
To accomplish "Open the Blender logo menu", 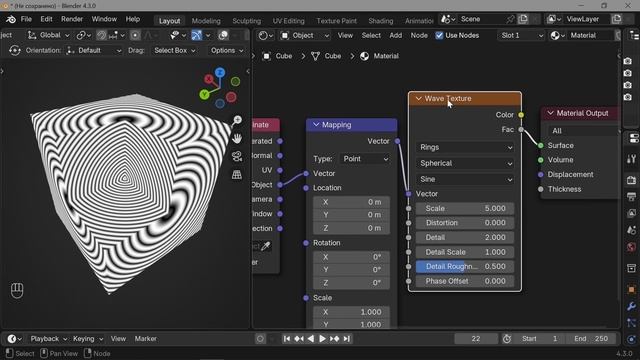I will pos(11,19).
